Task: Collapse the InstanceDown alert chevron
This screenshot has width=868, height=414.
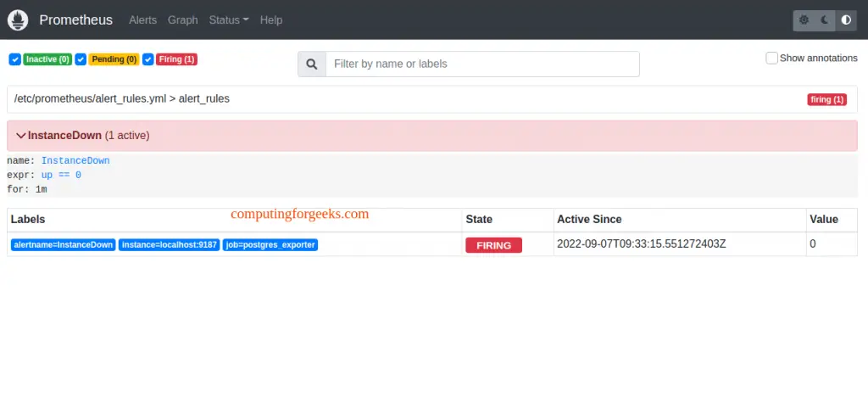Action: [21, 136]
